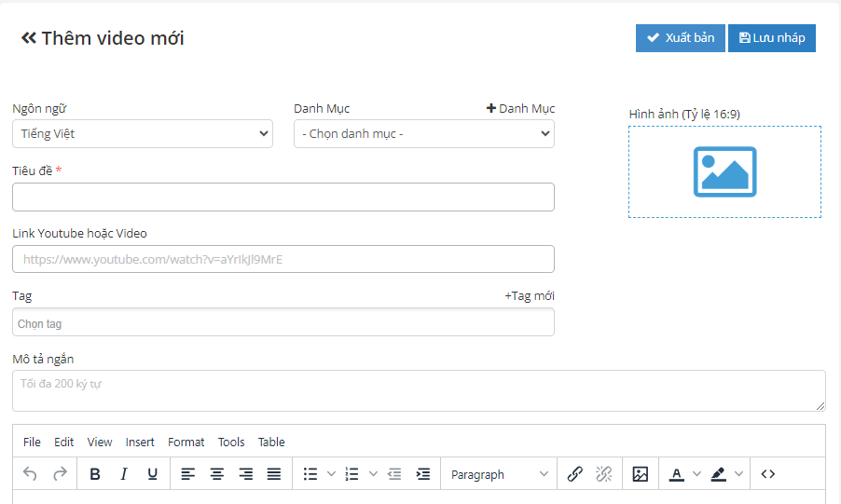Click the insert link icon
This screenshot has width=841, height=504.
point(575,474)
